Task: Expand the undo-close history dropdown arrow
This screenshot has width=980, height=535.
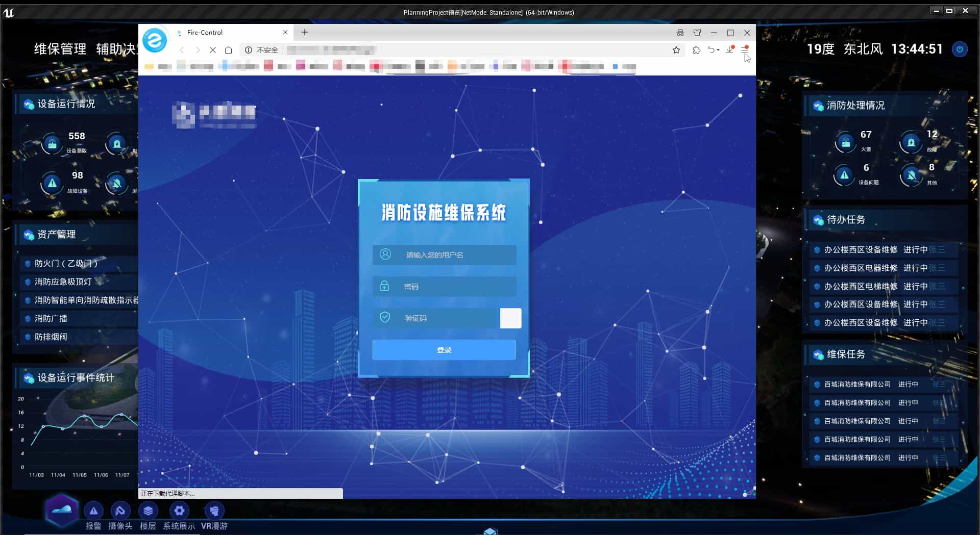Action: (718, 50)
